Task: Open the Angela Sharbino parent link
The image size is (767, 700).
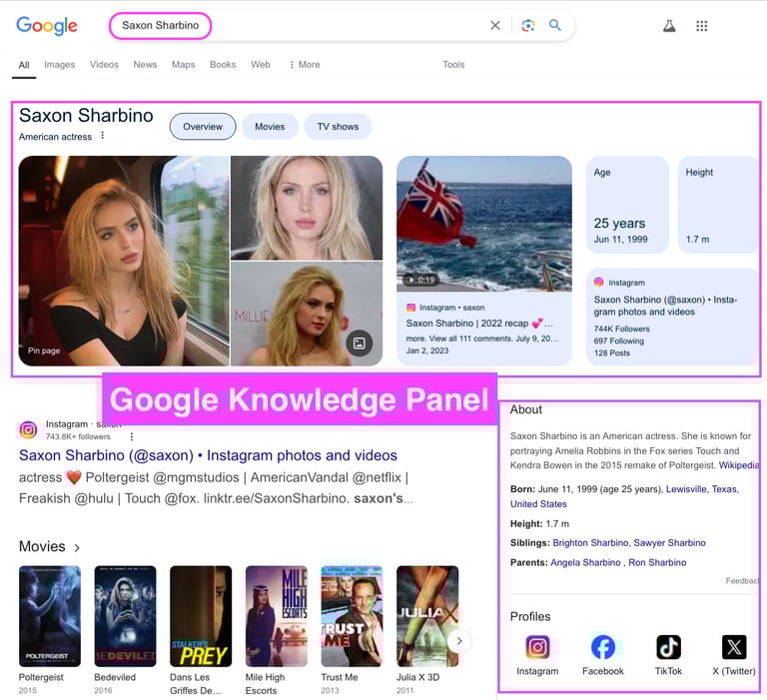Action: (x=585, y=562)
